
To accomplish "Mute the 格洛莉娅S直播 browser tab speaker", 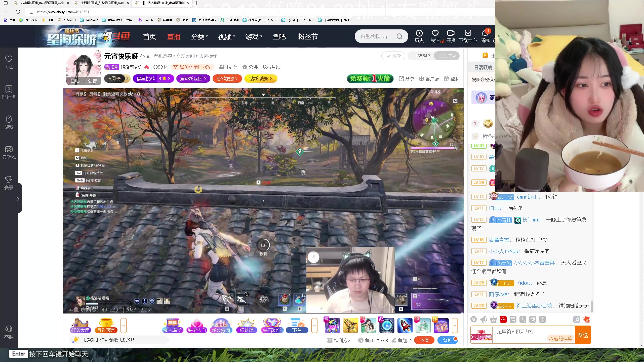I will click(143, 3).
